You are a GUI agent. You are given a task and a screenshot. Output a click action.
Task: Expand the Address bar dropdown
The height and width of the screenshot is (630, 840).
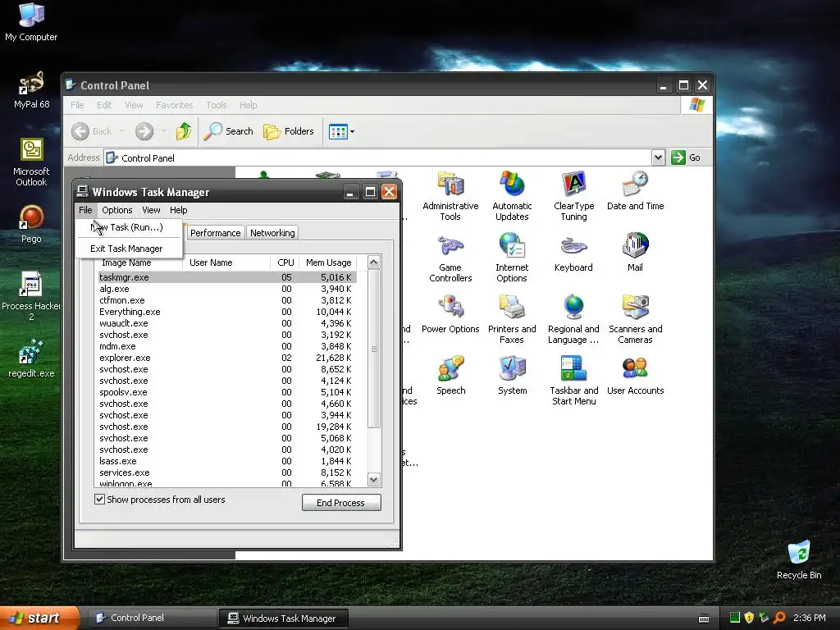click(x=659, y=157)
